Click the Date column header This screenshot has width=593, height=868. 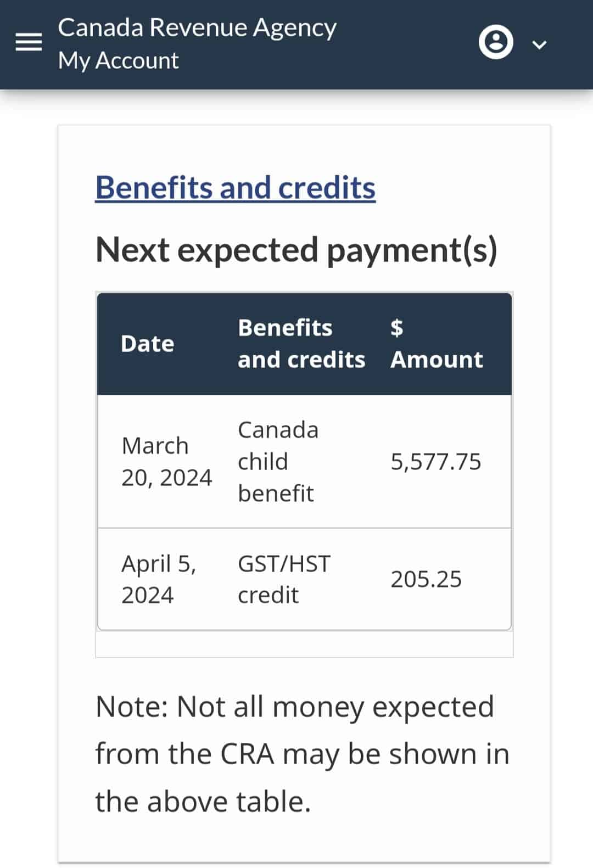(147, 344)
